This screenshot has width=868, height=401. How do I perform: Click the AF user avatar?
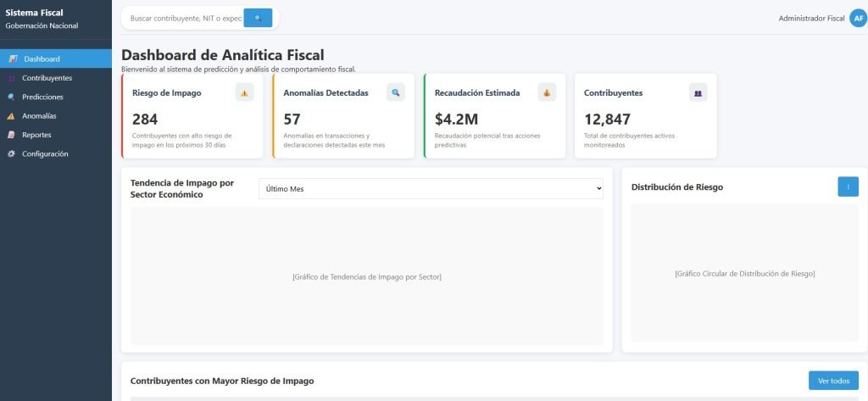pyautogui.click(x=858, y=18)
